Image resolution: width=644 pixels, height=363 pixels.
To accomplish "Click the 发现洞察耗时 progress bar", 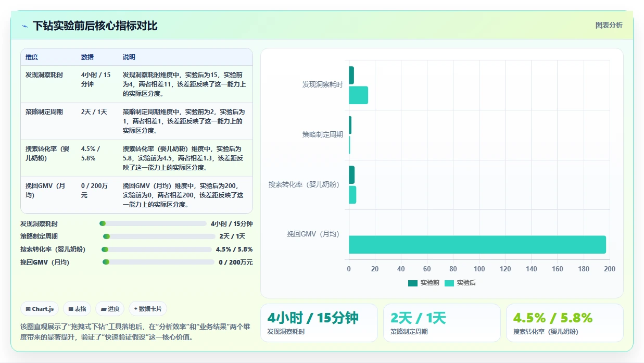I will [x=153, y=223].
